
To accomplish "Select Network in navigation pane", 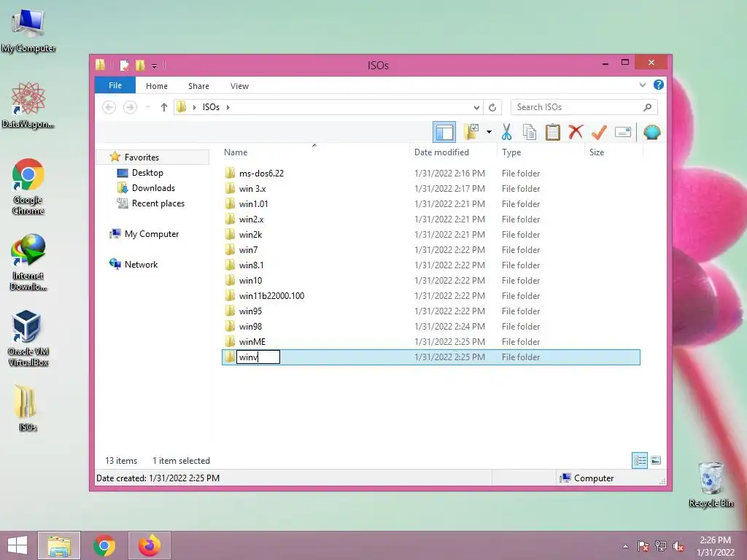I will pos(141,264).
